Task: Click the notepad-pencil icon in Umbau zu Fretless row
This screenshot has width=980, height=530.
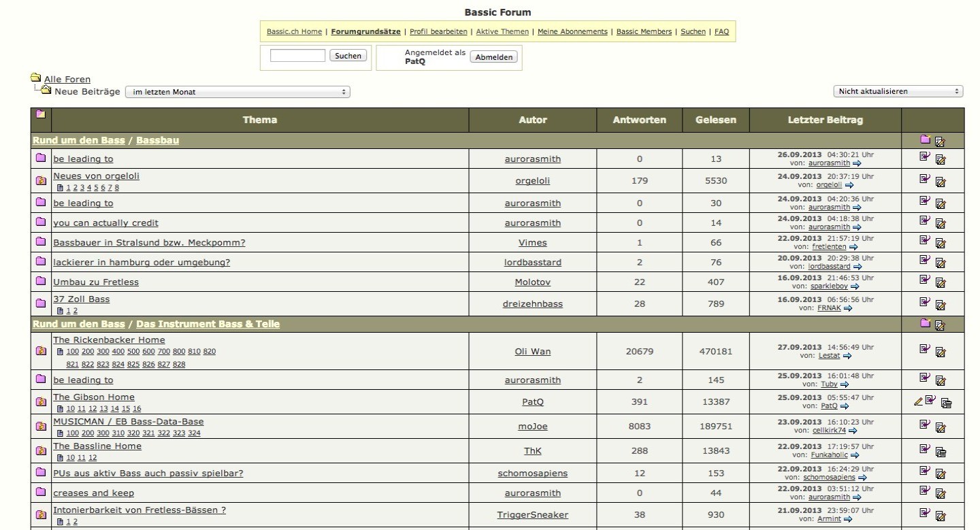Action: click(941, 282)
